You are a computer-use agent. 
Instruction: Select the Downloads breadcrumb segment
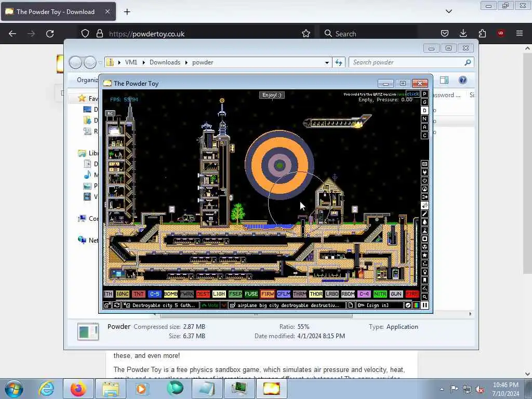pos(165,62)
